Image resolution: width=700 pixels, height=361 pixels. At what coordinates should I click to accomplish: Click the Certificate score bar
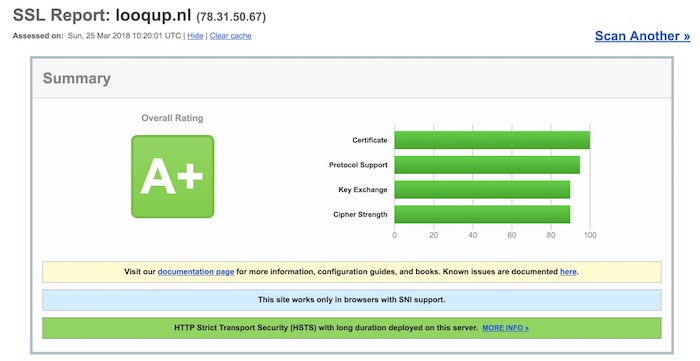492,140
